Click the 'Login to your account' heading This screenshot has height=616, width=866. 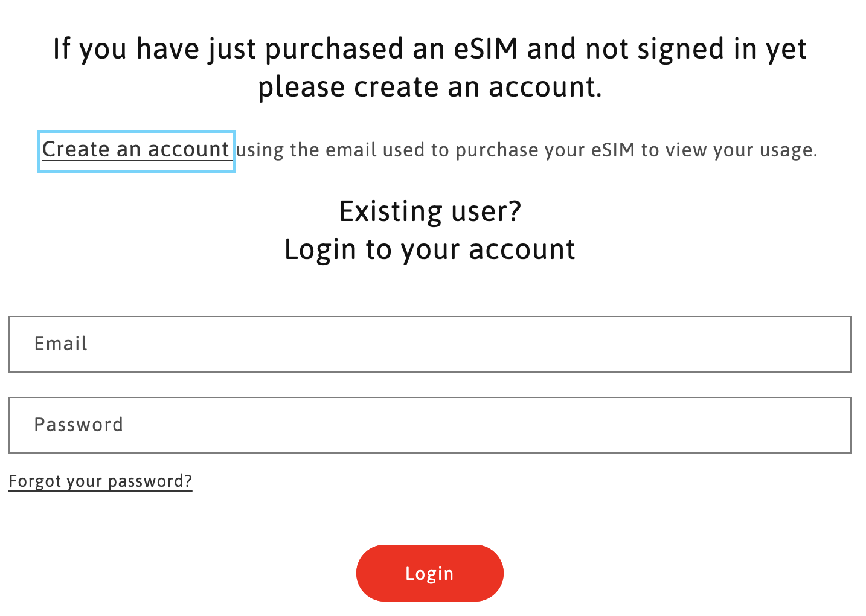click(x=429, y=249)
